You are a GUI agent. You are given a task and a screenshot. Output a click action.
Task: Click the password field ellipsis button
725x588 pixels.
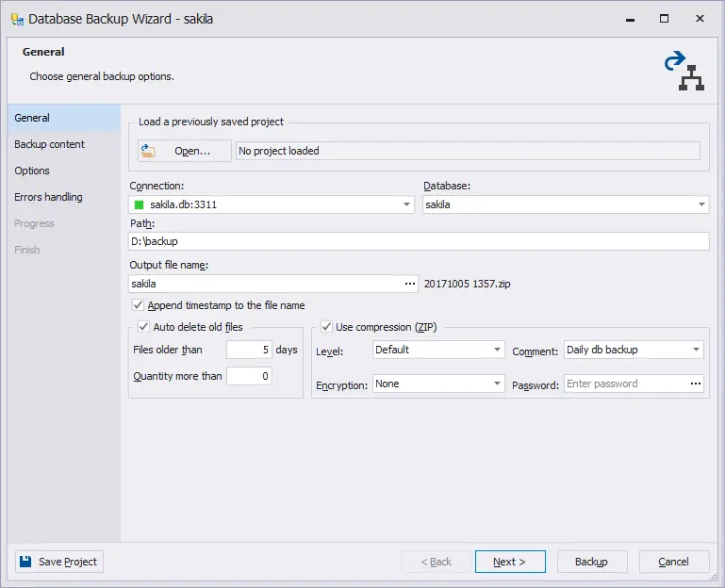696,384
